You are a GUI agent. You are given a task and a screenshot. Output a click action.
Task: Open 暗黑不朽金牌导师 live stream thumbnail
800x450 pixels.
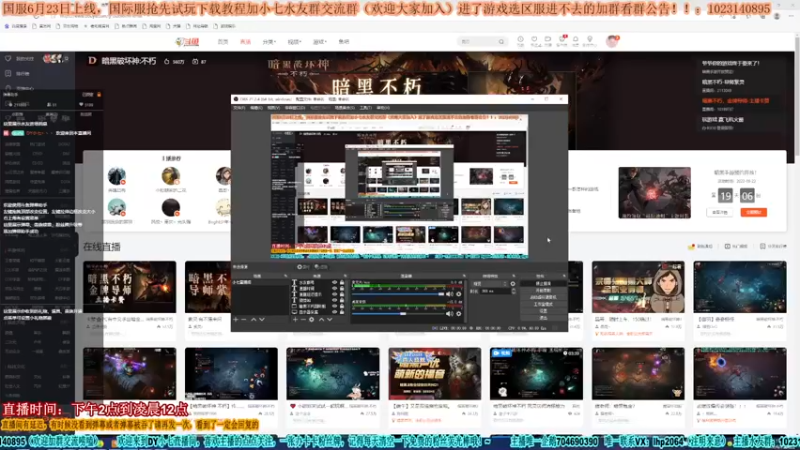(x=130, y=287)
